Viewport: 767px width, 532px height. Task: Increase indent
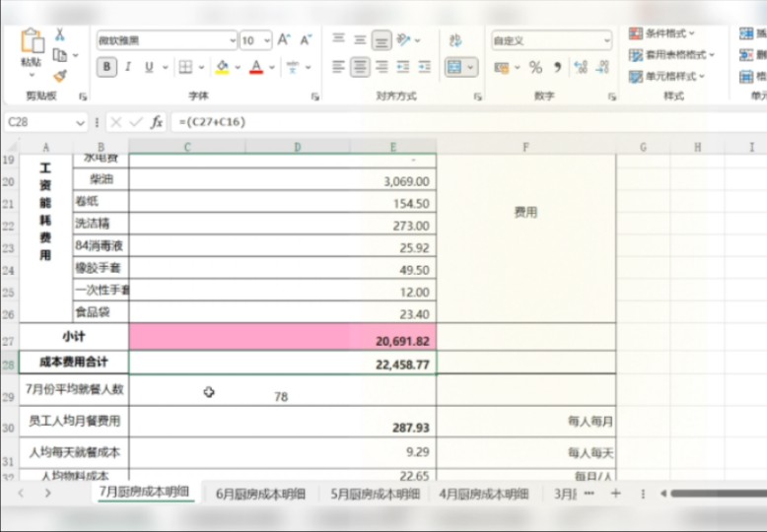click(x=425, y=67)
